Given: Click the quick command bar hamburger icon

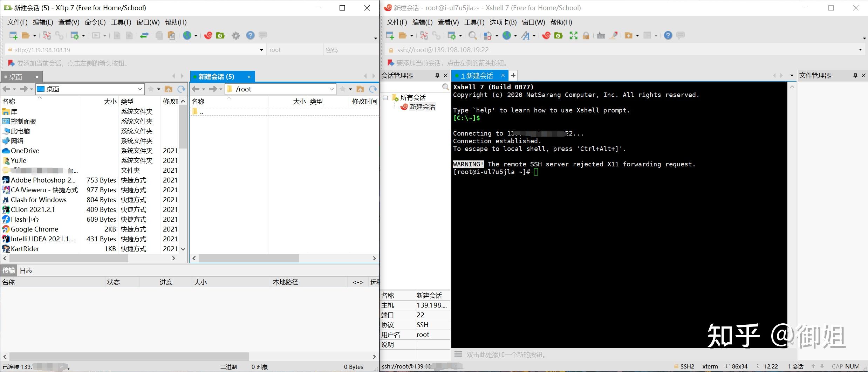Looking at the screenshot, I should click(x=458, y=354).
